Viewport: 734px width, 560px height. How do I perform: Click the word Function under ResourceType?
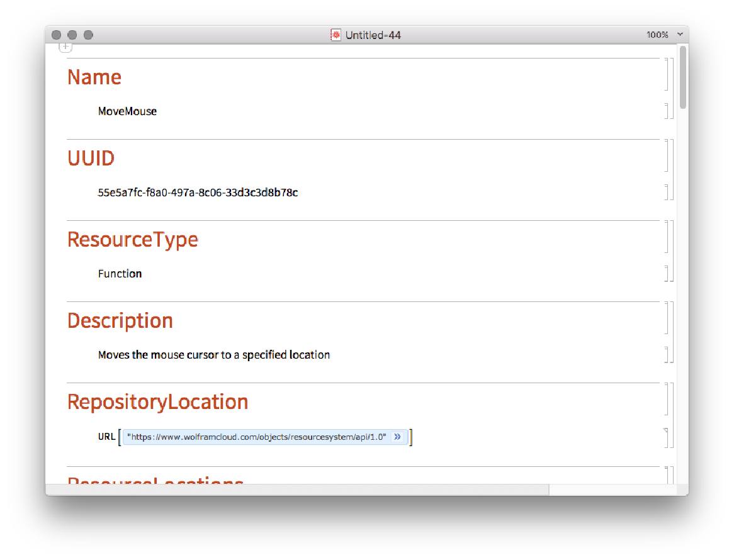click(120, 273)
